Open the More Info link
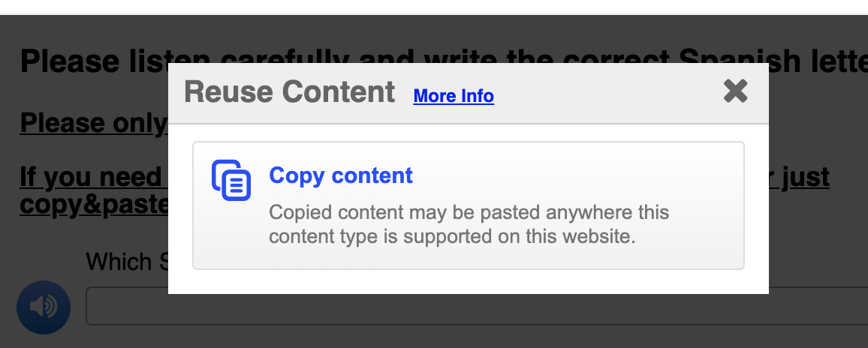The height and width of the screenshot is (348, 868). (x=454, y=96)
